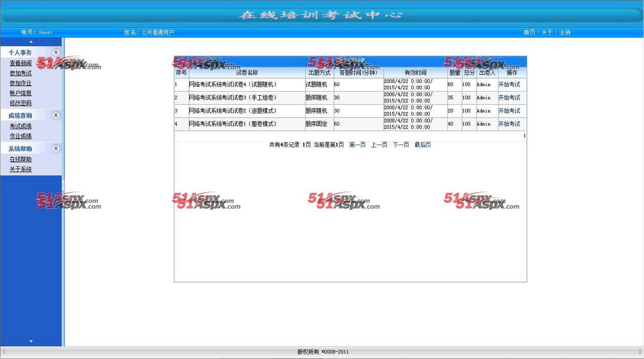Select 网络考试系统考试试卷3（手工组卷） cell
The width and height of the screenshot is (644, 359).
(247, 98)
